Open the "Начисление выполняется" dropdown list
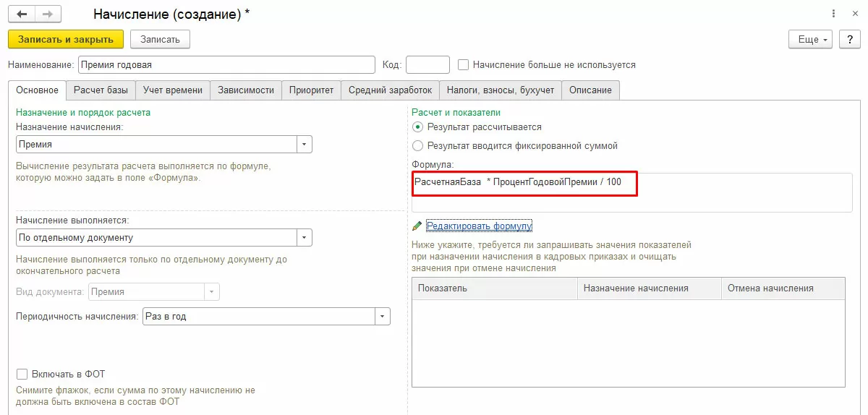Screen dimensions: 868x415 pyautogui.click(x=305, y=237)
